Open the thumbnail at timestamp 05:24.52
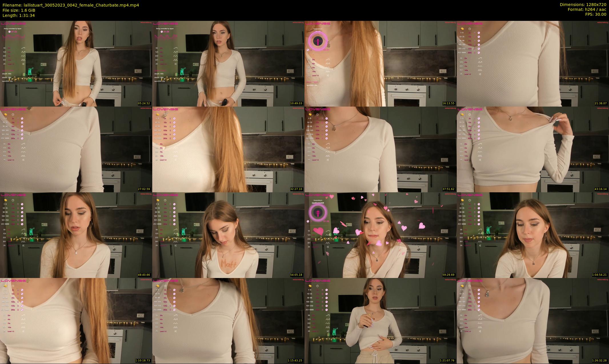Image resolution: width=609 pixels, height=364 pixels. pyautogui.click(x=76, y=63)
